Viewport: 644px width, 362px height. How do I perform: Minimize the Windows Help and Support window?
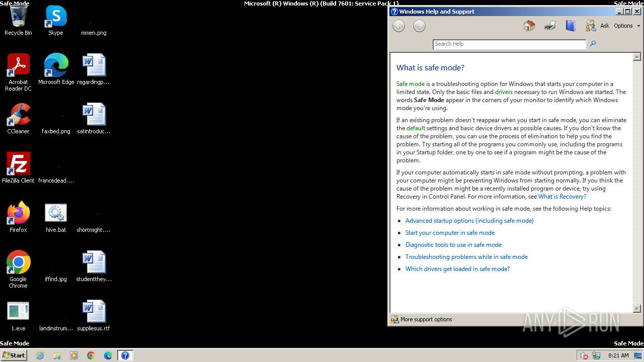coord(619,11)
